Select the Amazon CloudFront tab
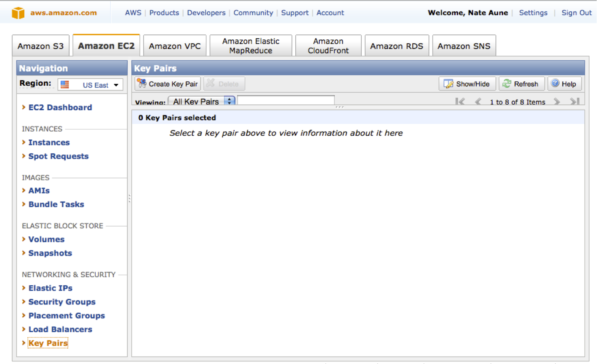This screenshot has width=597, height=364. click(x=328, y=46)
